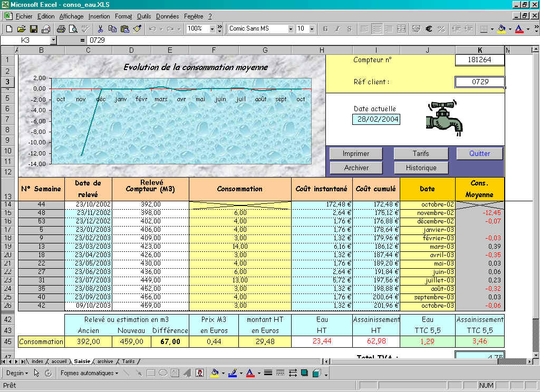Image resolution: width=540 pixels, height=392 pixels.
Task: Toggle Underline formatting button
Action: pos(349,29)
